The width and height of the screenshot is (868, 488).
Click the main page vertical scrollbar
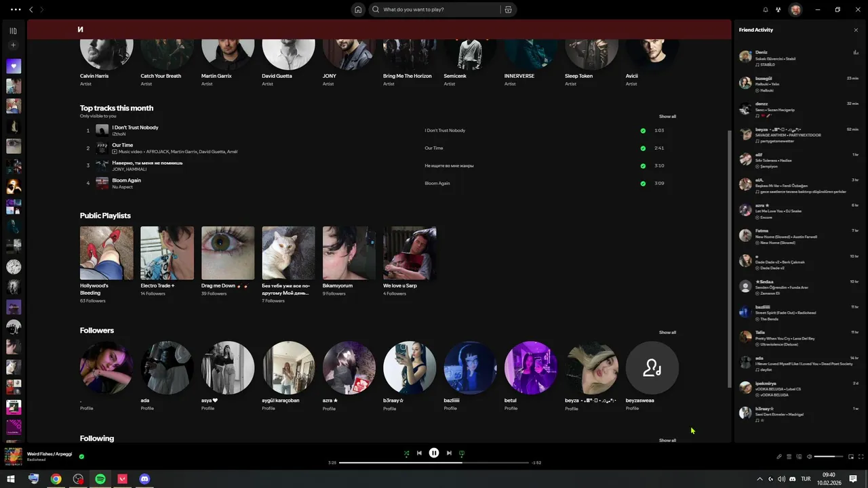(x=730, y=258)
